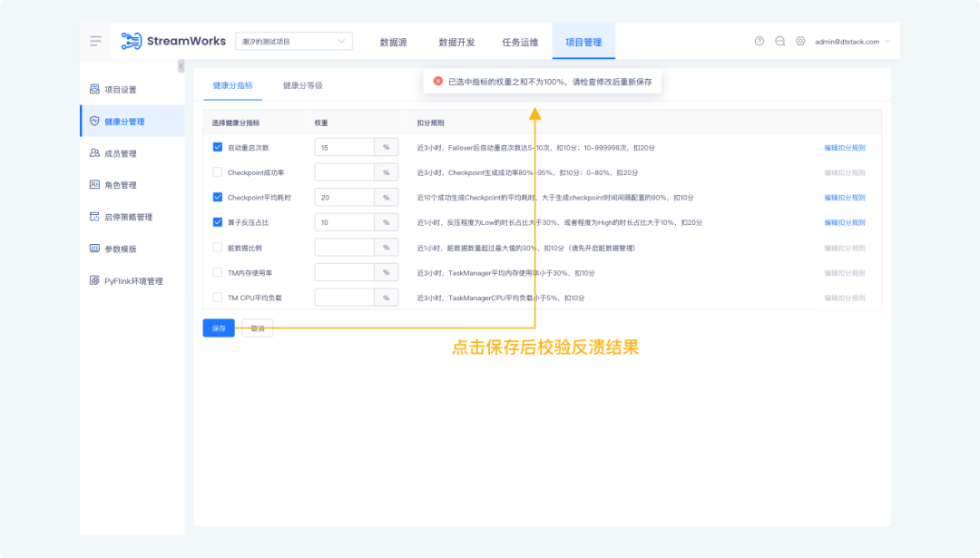The height and width of the screenshot is (558, 980).
Task: Click the weight input for Checkpoint平均耗时
Action: click(344, 197)
